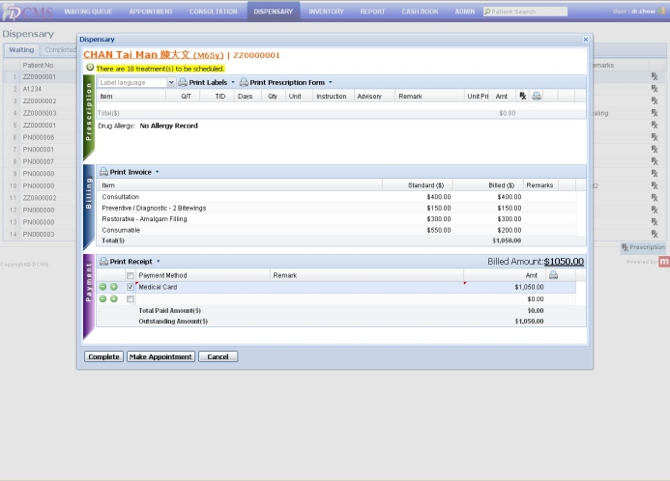
Task: Select the Restorative - Amalgam Filling row
Action: click(337, 219)
